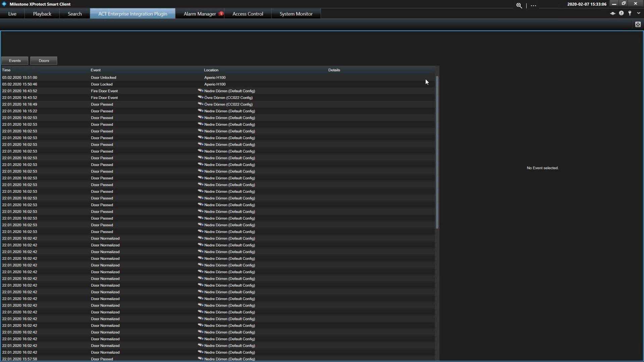
Task: Minimize the Smart Client window
Action: 614,4
